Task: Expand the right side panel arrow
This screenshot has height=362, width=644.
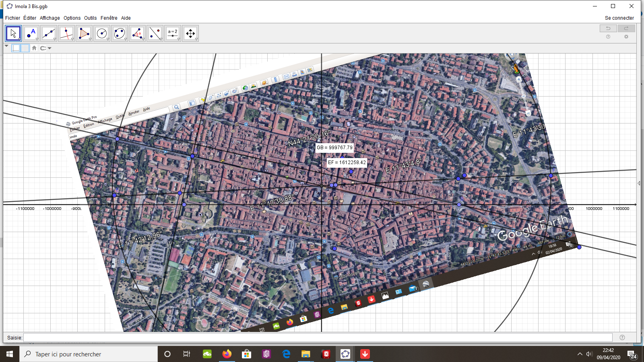Action: (x=639, y=183)
